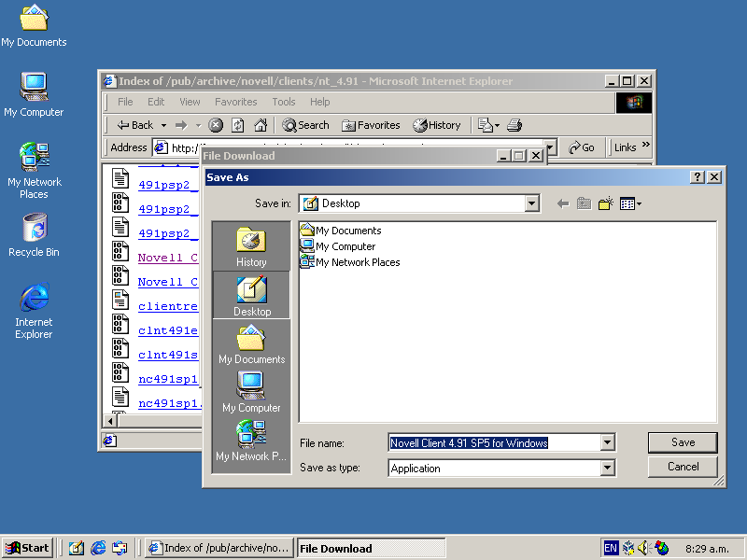Click the Back arrow in Internet Explorer toolbar
747x560 pixels.
coord(135,125)
